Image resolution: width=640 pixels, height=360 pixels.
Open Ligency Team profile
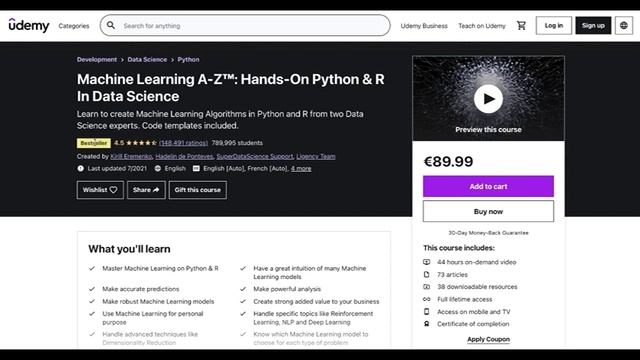point(316,156)
